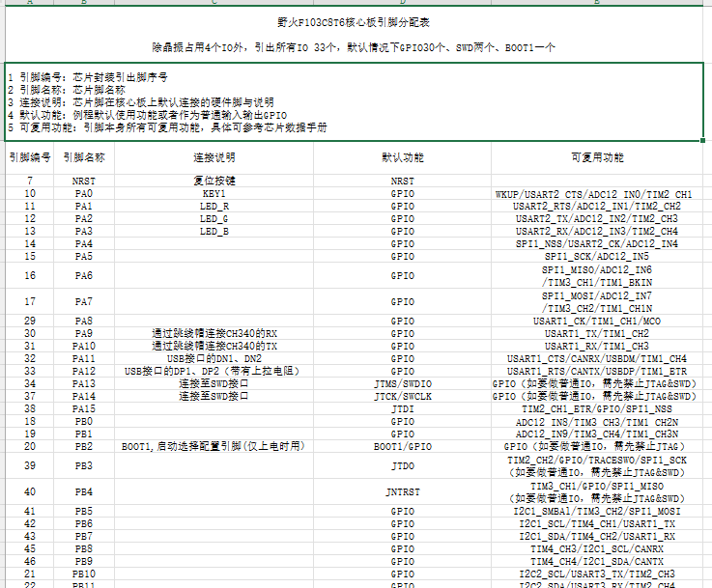This screenshot has width=712, height=588.
Task: Click 连接至SWD接口 in the PA13 row
Action: point(214,384)
